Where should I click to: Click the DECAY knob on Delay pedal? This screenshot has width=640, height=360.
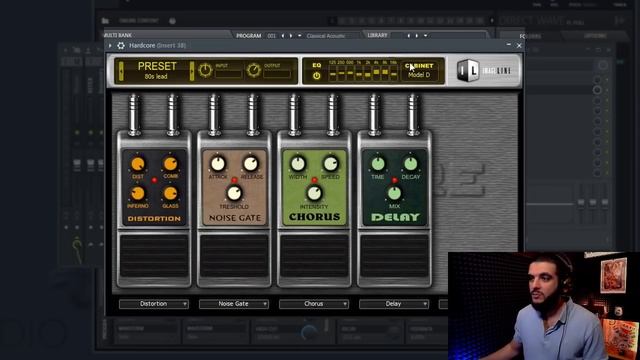(411, 164)
